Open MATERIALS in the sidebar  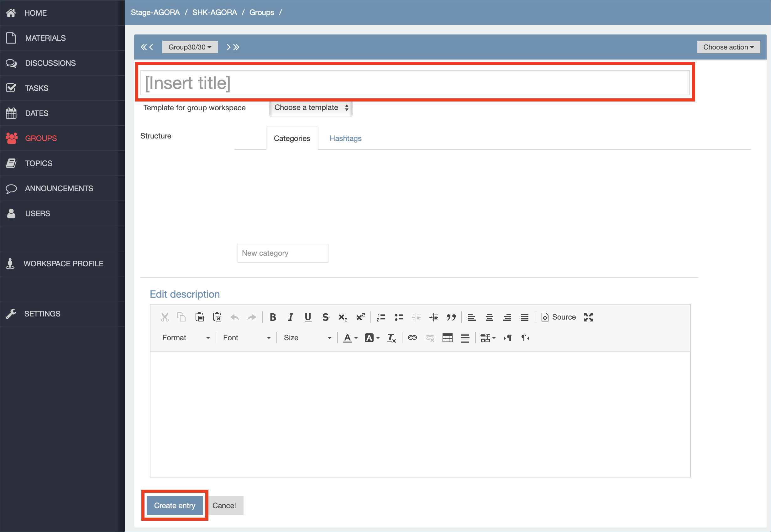pos(62,38)
